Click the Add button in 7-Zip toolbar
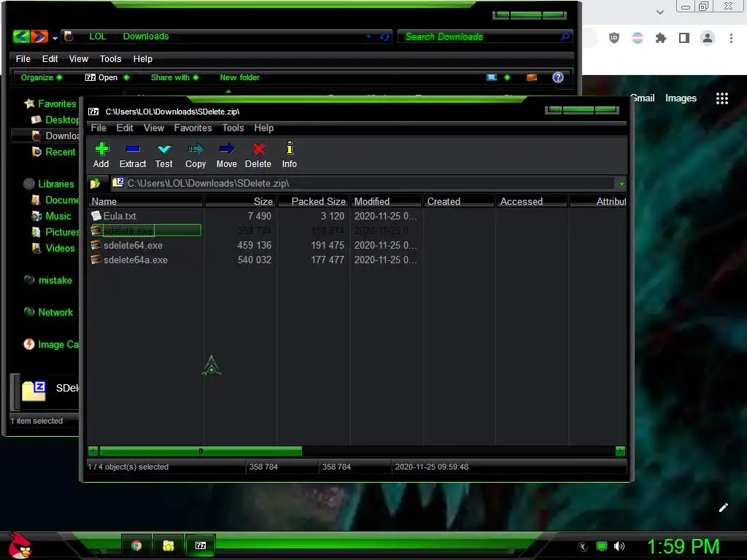747x560 pixels. coord(101,155)
